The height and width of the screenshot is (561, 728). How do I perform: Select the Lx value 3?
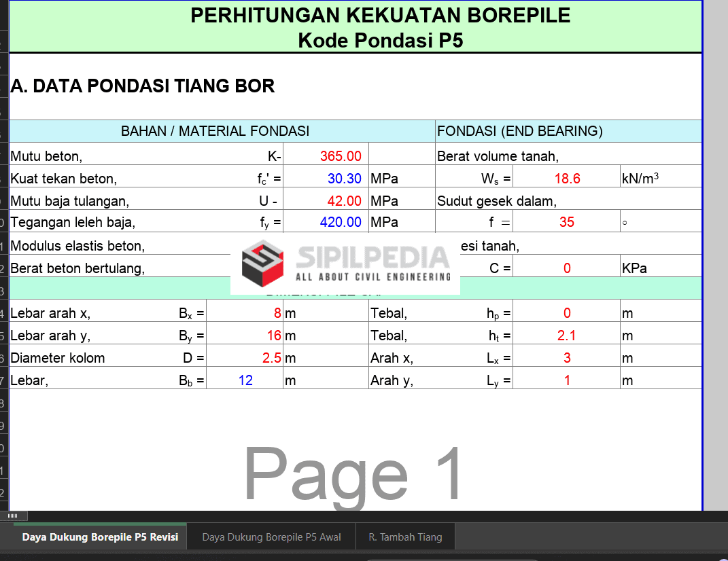click(x=566, y=358)
